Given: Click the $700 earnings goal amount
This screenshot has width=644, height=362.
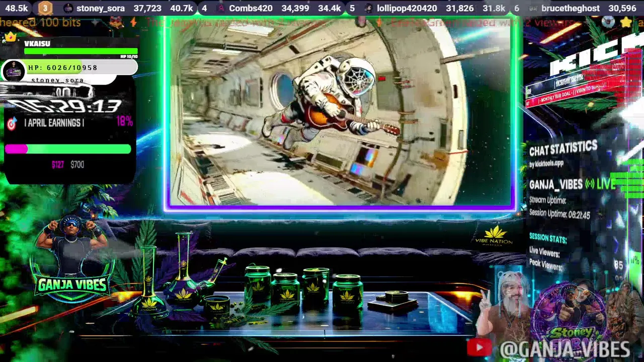Looking at the screenshot, I should (77, 164).
